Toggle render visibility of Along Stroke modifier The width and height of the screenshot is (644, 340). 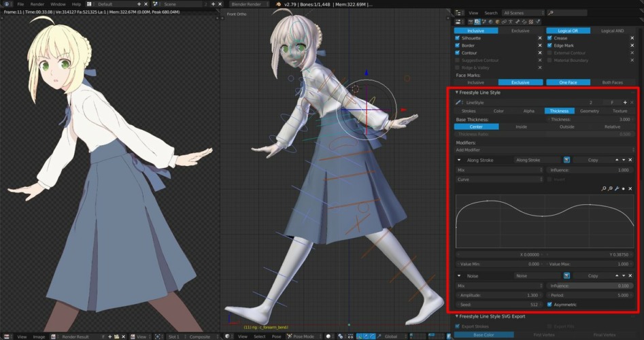pos(566,160)
